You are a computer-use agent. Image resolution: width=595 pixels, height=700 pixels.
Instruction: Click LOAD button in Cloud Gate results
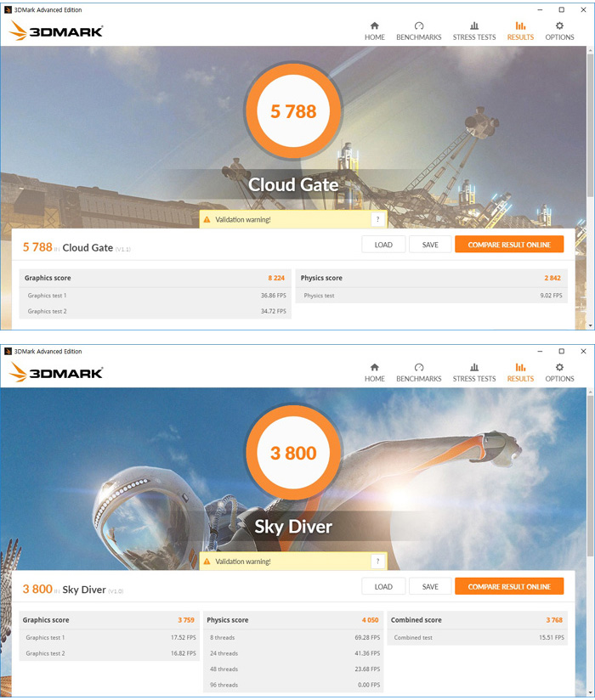[x=383, y=245]
